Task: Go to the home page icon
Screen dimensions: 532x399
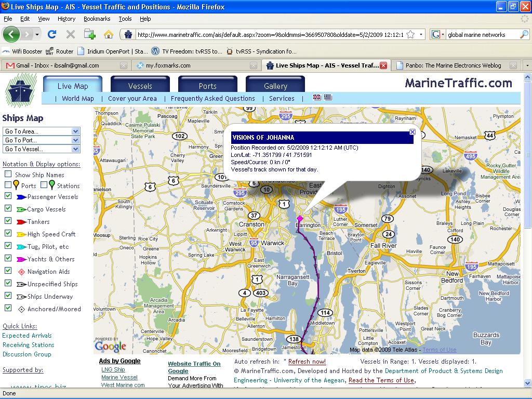Action: pyautogui.click(x=109, y=34)
